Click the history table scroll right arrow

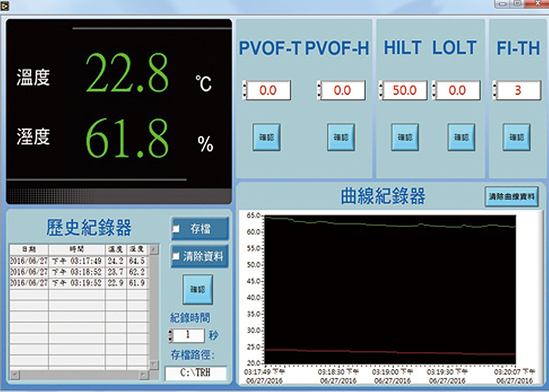click(143, 375)
